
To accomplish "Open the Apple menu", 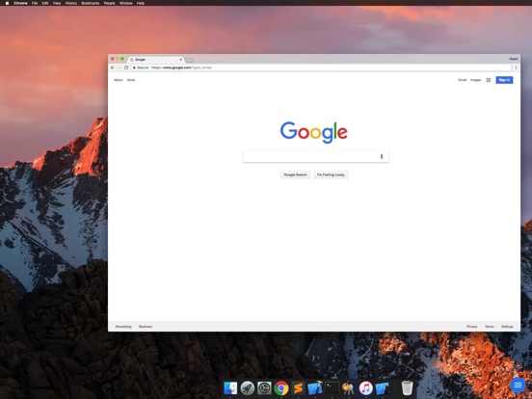I will pyautogui.click(x=7, y=3).
